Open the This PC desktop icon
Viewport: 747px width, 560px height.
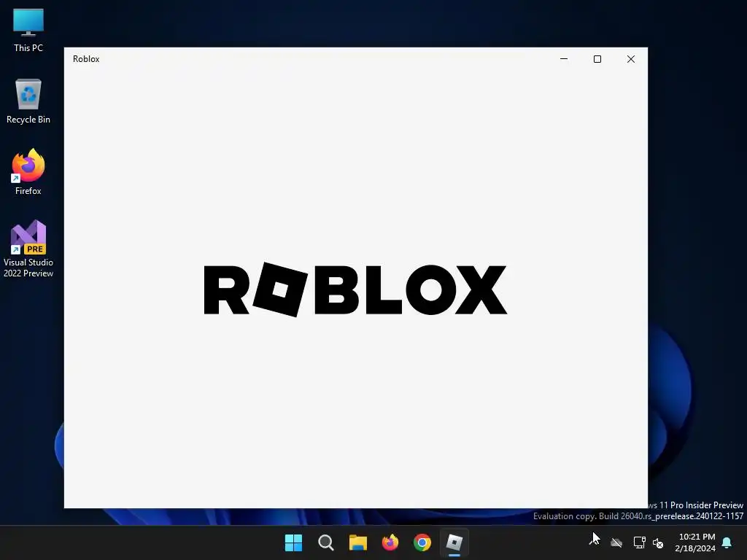(28, 31)
